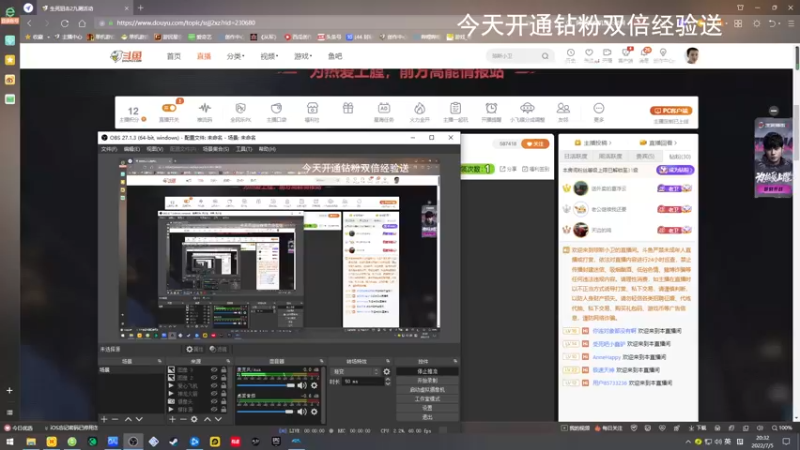The height and width of the screenshot is (450, 800).
Task: Toggle the 直播开关 live switch
Action: point(169,108)
